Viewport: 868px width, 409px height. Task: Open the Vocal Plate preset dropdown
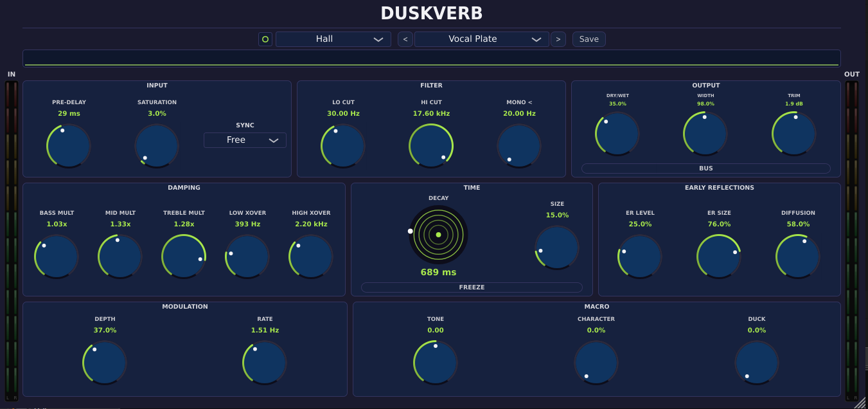482,39
